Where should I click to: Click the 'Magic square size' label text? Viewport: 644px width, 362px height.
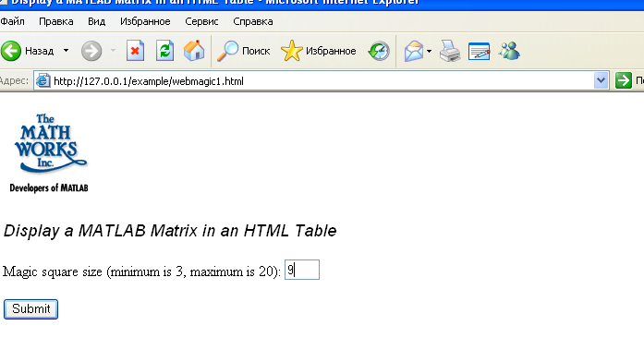click(141, 271)
